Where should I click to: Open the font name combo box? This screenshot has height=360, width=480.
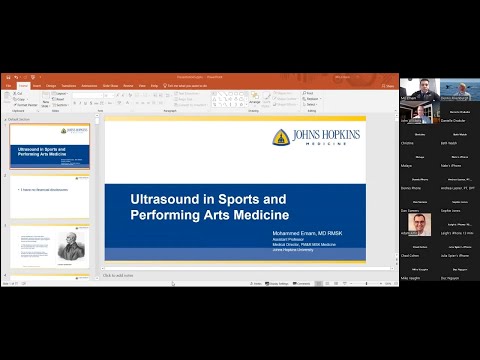coord(87,96)
